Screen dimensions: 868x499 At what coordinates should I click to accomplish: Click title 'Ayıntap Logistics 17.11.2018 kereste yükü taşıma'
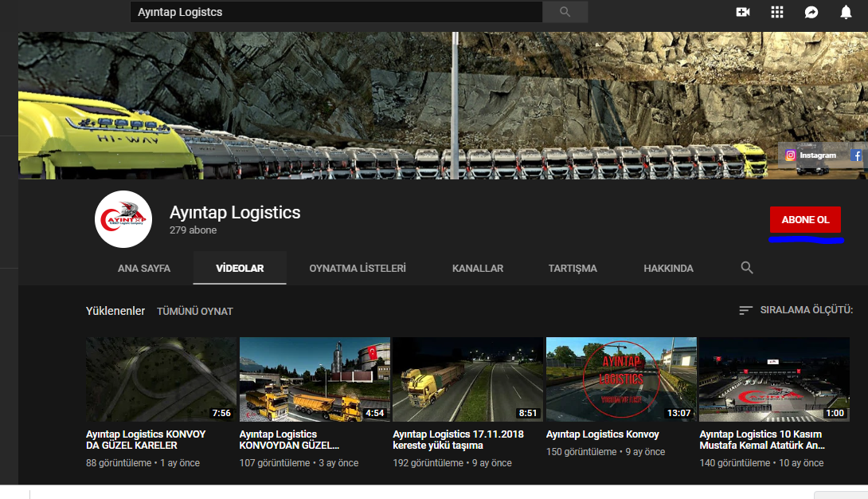click(458, 440)
